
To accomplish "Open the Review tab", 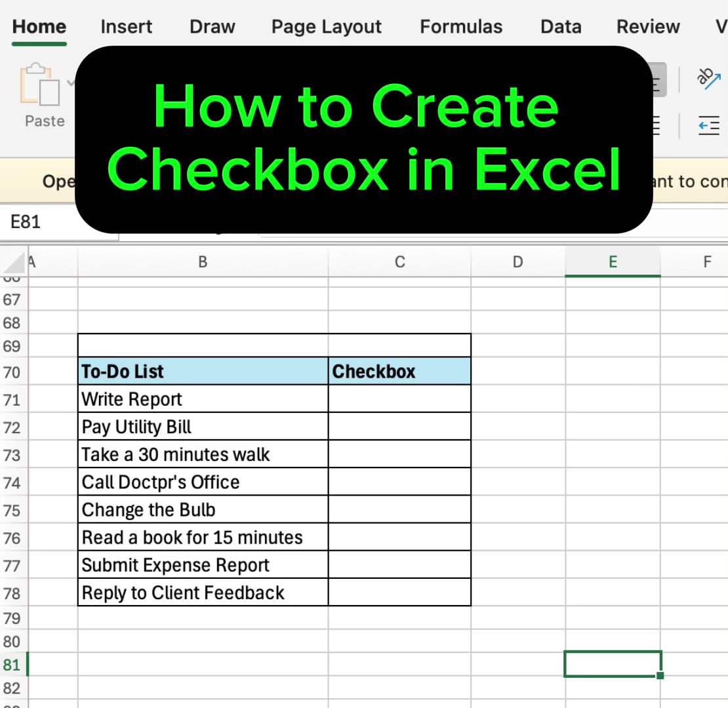I will tap(648, 26).
